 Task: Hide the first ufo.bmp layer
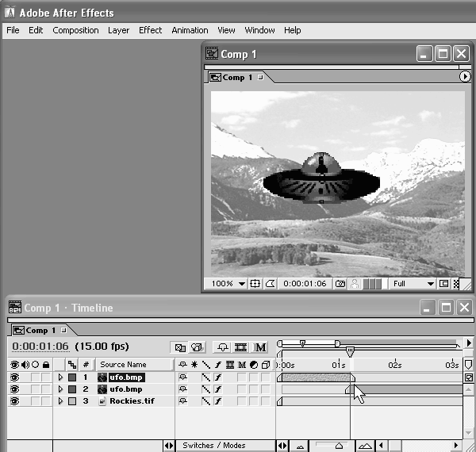tap(13, 377)
